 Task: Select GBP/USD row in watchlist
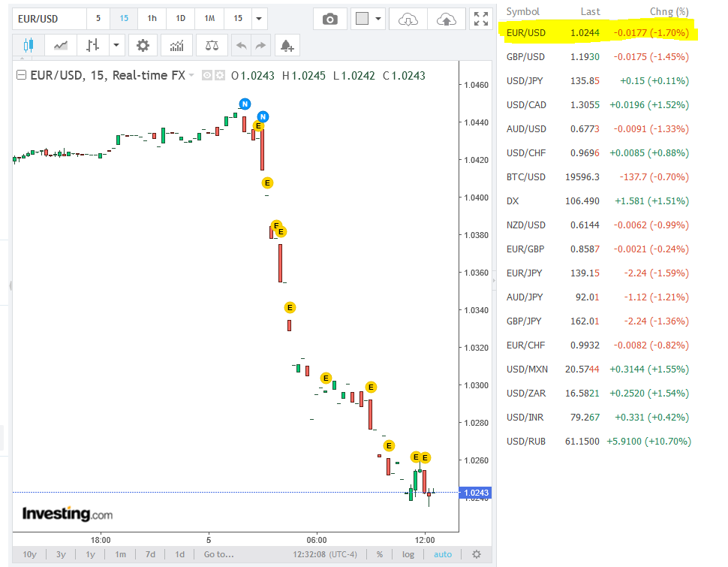point(597,57)
